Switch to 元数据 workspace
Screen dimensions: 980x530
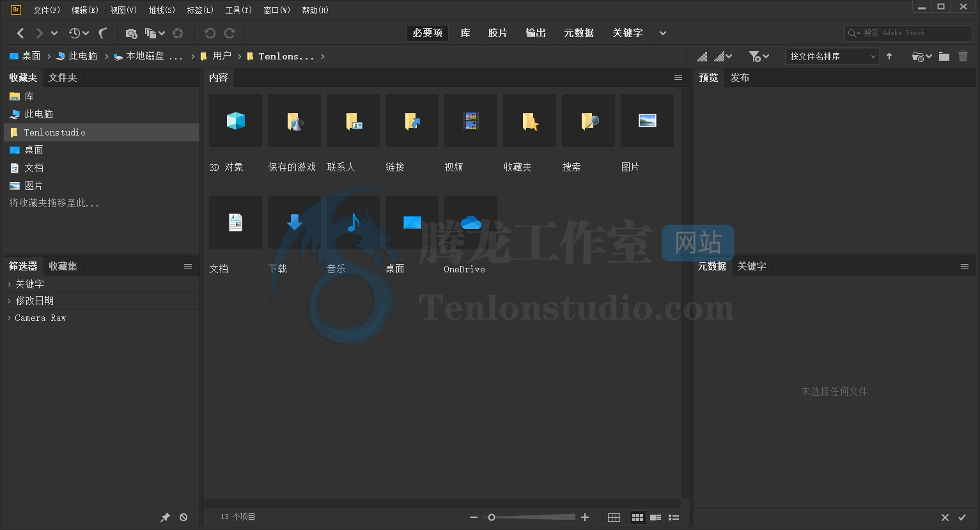tap(579, 33)
